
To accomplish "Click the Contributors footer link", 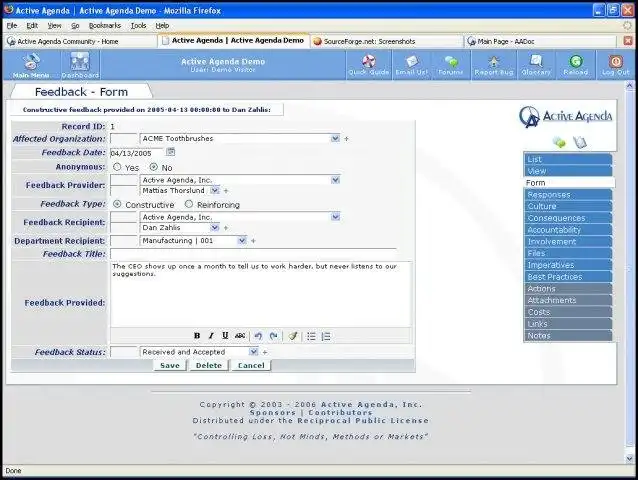I will pos(340,412).
